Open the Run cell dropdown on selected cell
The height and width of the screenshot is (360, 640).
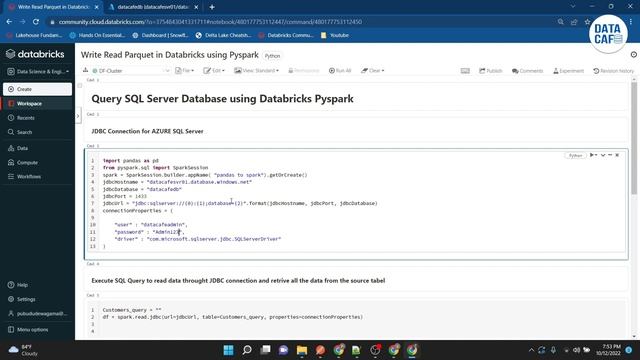click(593, 155)
